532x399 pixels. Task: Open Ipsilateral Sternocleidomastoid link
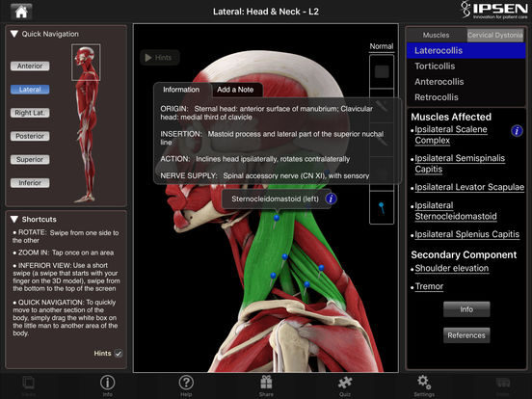click(456, 211)
